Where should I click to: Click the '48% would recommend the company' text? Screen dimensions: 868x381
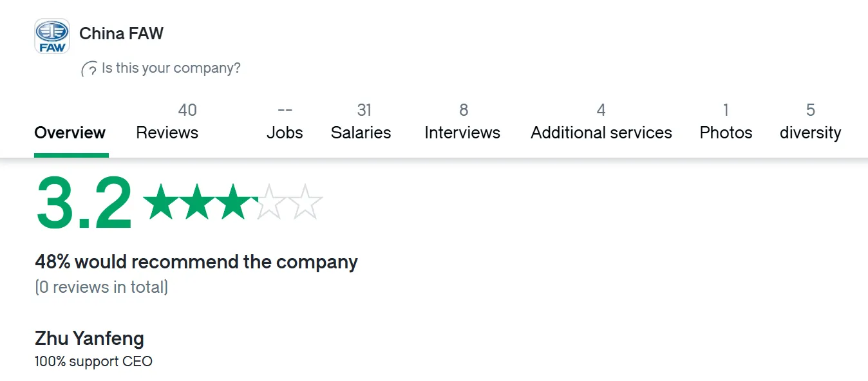(x=196, y=262)
